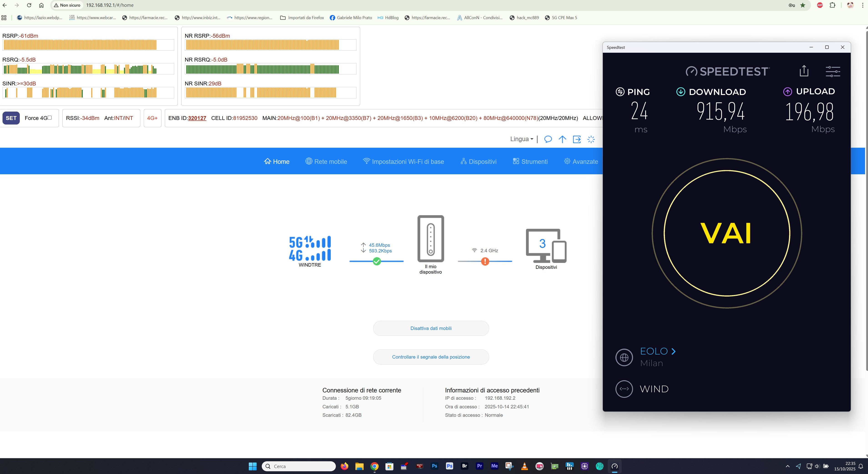This screenshot has width=868, height=474.
Task: Open the Rete mobile tab
Action: coord(326,162)
